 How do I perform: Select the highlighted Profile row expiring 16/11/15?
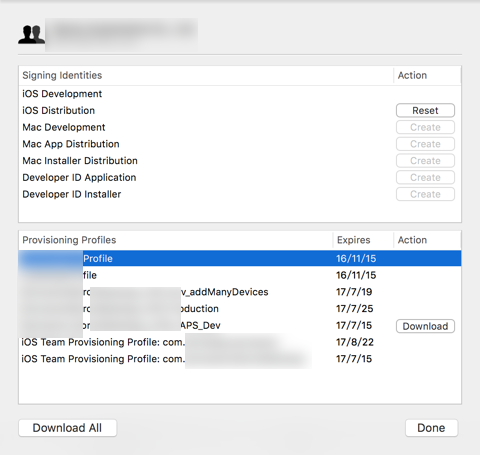pos(240,258)
